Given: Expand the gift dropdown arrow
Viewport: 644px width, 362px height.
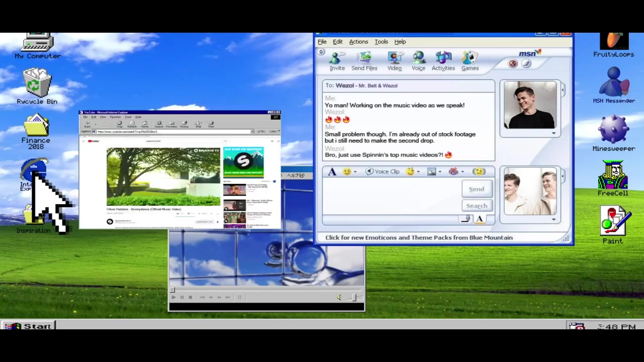Looking at the screenshot, I should 462,172.
